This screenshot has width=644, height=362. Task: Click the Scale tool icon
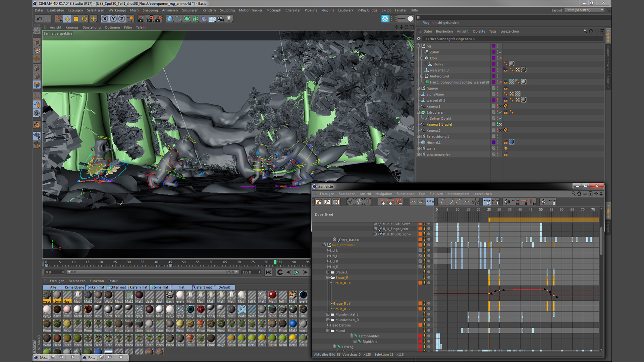pyautogui.click(x=76, y=19)
